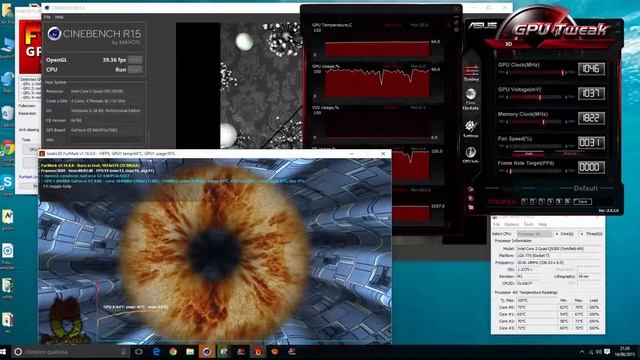The image size is (640, 360).
Task: Set Fan Speed mode to Auto
Action: [529, 153]
